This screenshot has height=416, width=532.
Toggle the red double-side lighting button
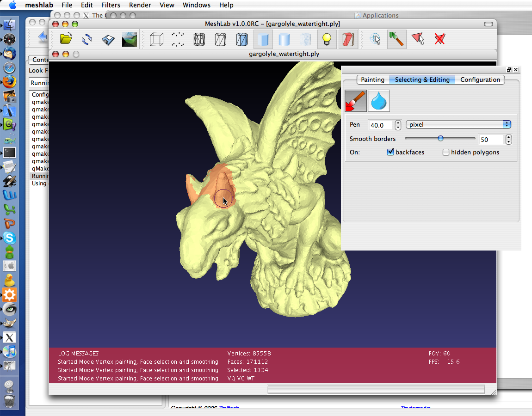[x=348, y=39]
